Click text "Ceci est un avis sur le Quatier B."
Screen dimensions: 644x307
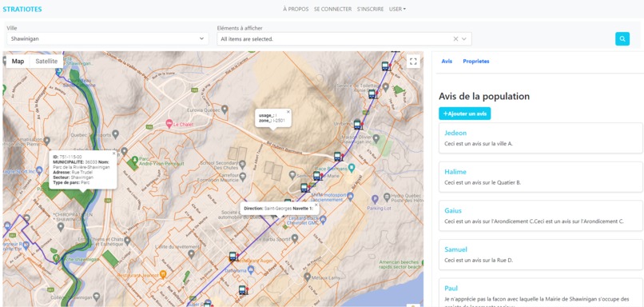coord(483,182)
